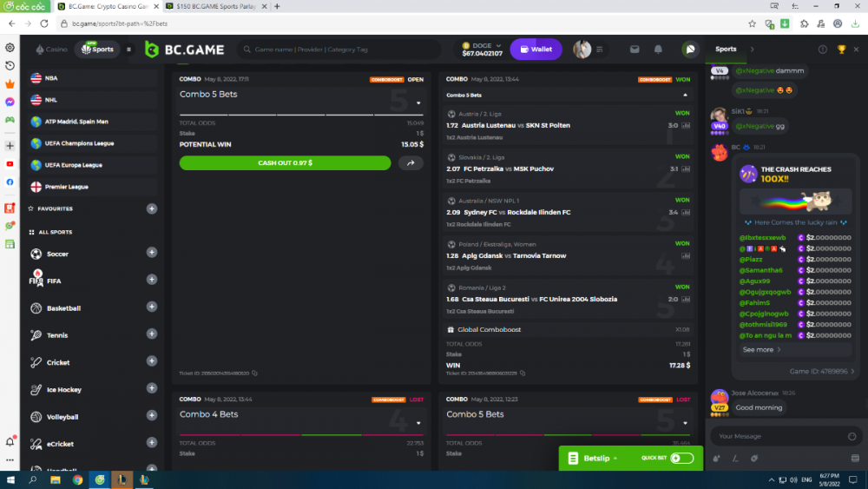Image resolution: width=868 pixels, height=489 pixels.
Task: Click the Wallet button
Action: click(536, 50)
